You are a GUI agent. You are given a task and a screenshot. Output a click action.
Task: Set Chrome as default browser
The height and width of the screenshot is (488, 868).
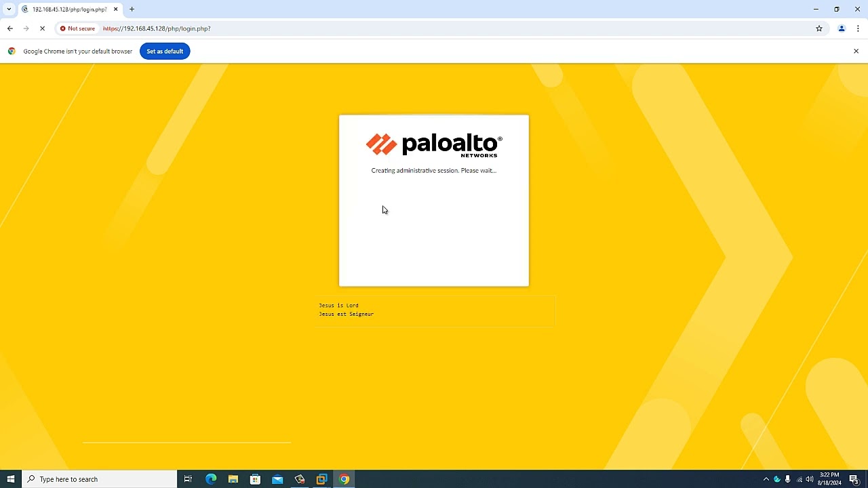(x=165, y=52)
